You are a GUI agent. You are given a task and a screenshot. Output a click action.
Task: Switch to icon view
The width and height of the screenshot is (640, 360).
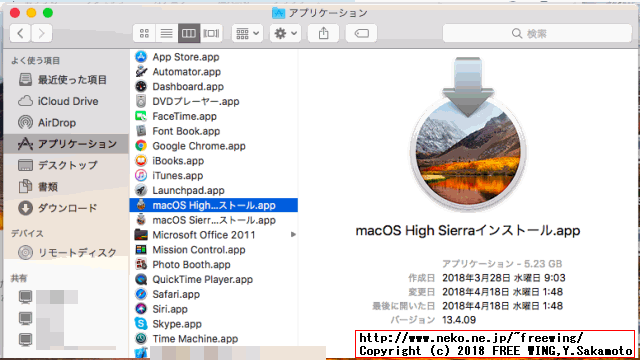pyautogui.click(x=144, y=33)
